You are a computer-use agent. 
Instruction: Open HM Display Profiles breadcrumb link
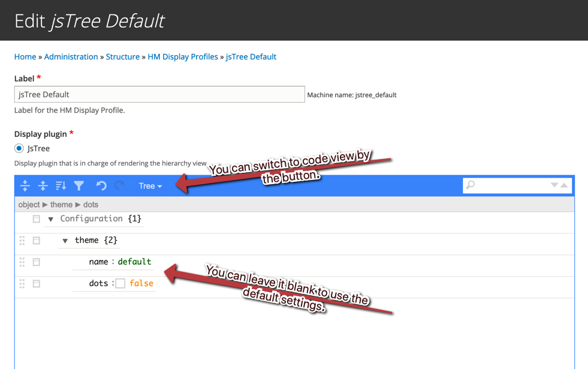(183, 56)
